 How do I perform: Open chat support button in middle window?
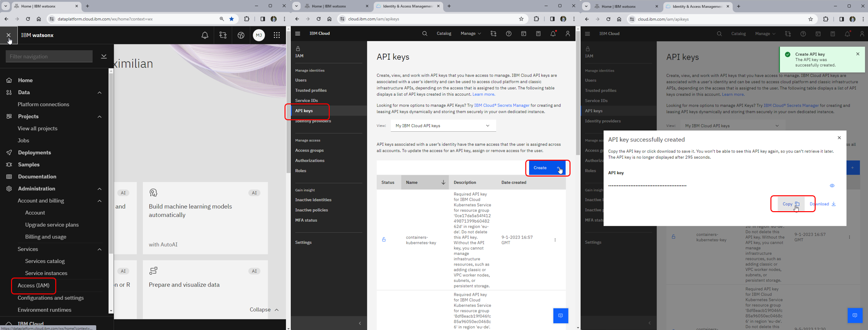[560, 316]
